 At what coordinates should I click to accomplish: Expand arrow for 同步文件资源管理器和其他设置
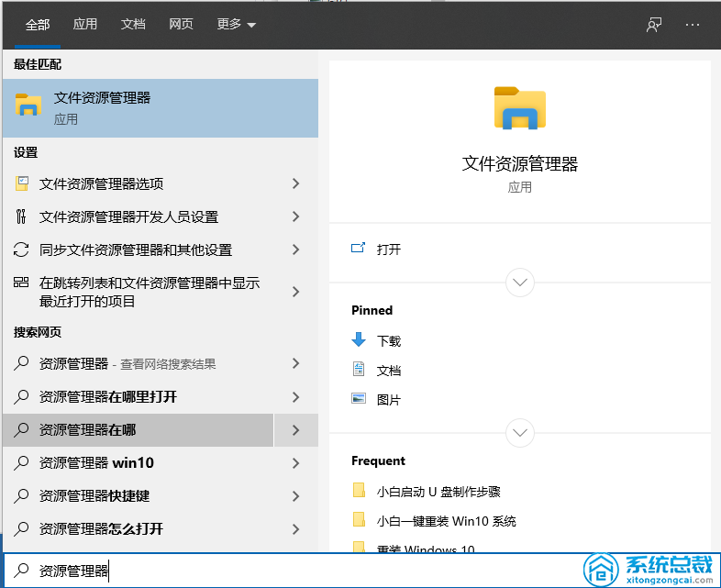point(296,250)
